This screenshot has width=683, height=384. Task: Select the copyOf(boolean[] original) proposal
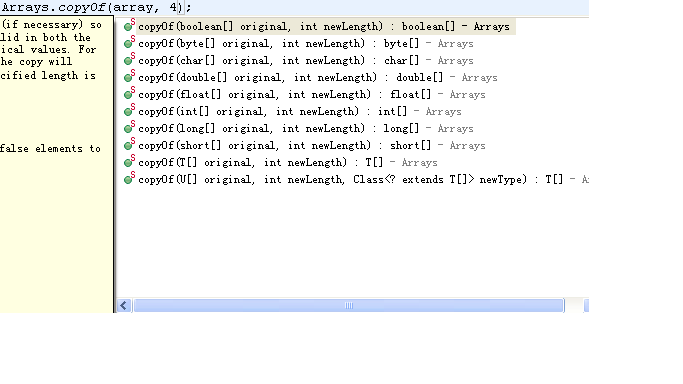[324, 27]
